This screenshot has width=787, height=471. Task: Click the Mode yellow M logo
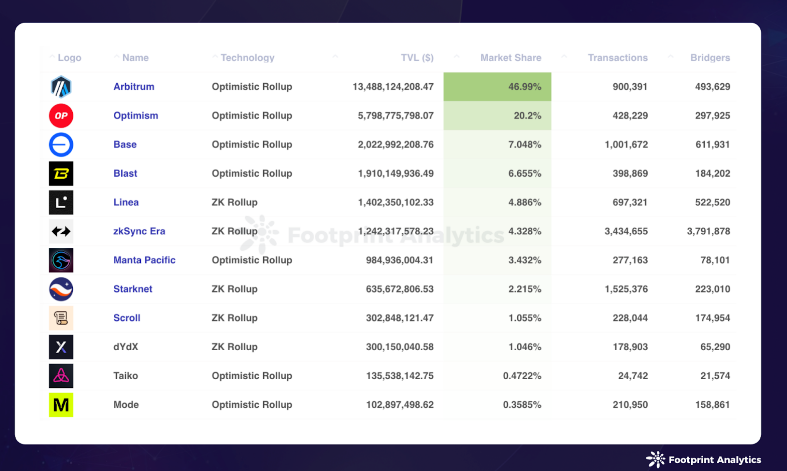pos(61,405)
